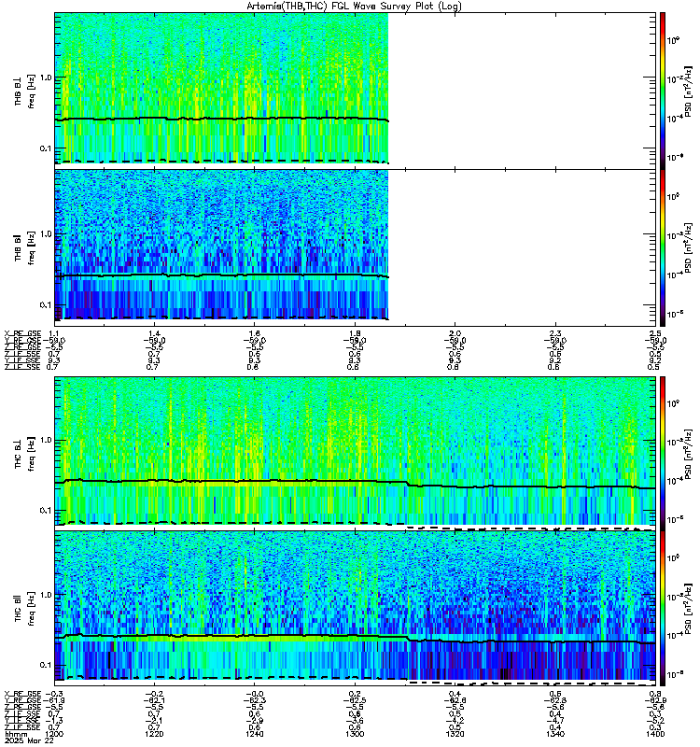Click the 'PSD [nT²/Hz]' label of the THC B∥ color bar
700x747 pixels.
(689, 609)
